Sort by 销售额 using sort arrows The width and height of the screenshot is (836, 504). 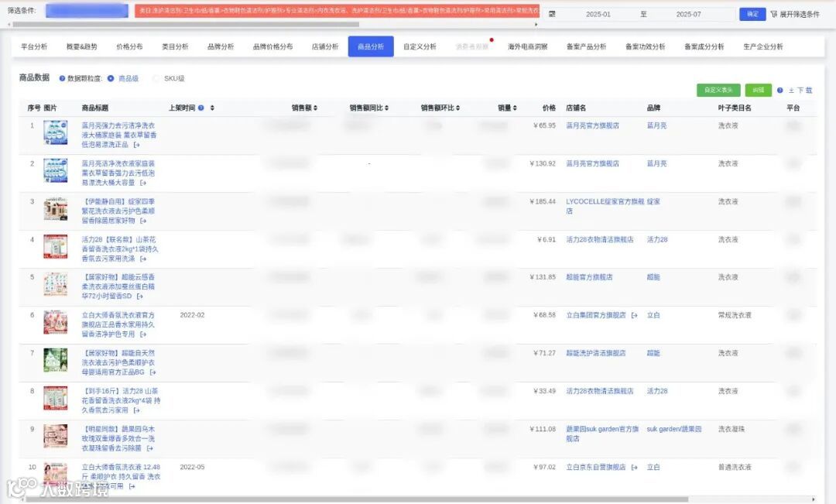point(316,108)
